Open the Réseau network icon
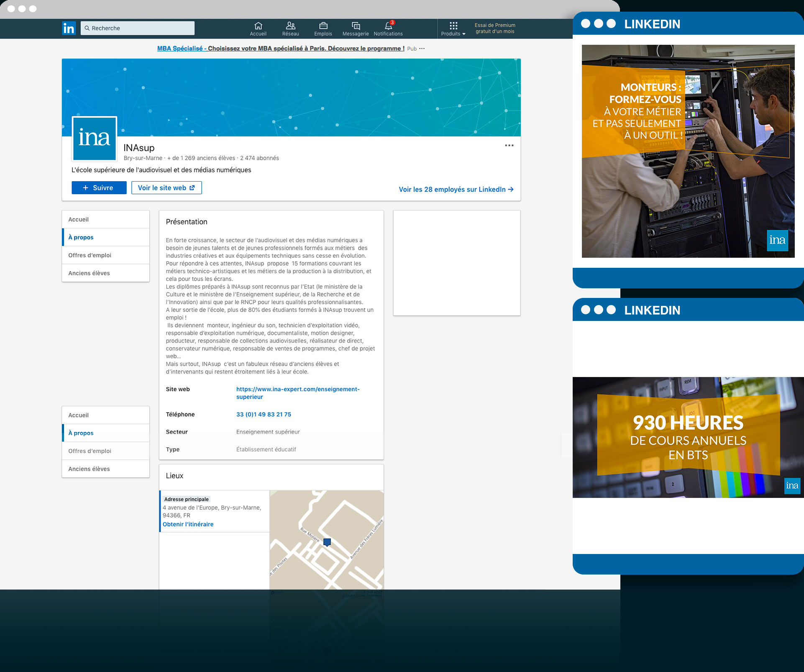 (x=290, y=29)
